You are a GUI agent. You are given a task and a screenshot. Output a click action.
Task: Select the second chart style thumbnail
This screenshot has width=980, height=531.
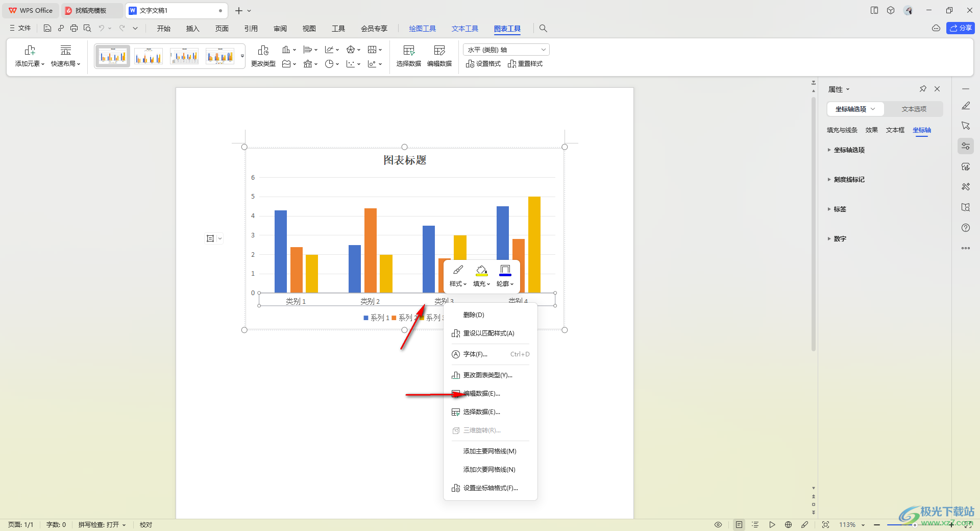pyautogui.click(x=149, y=56)
